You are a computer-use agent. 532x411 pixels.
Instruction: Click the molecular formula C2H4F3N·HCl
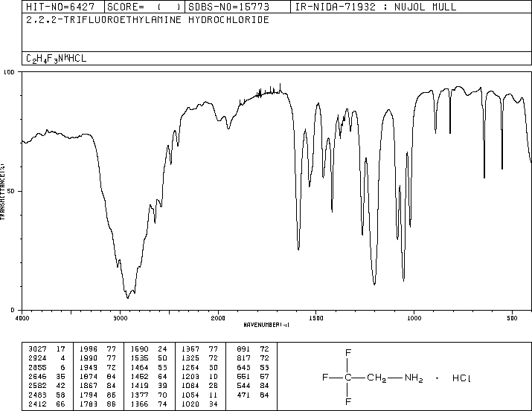point(57,59)
